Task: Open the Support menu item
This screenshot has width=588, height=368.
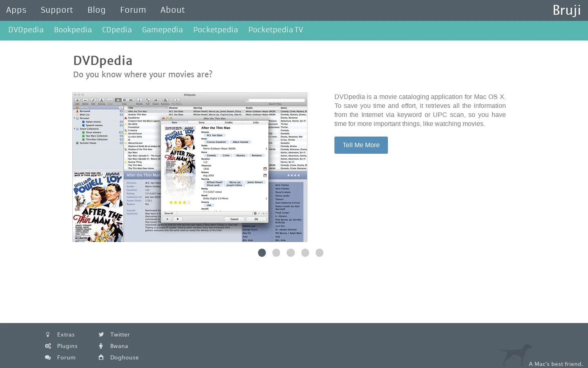Action: 57,10
